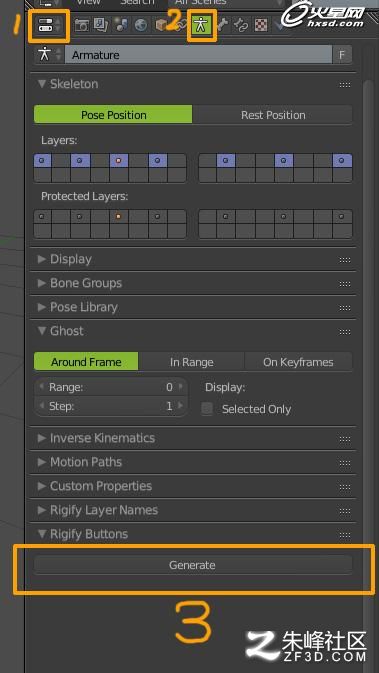Select the Armature data tab icon

pyautogui.click(x=200, y=25)
